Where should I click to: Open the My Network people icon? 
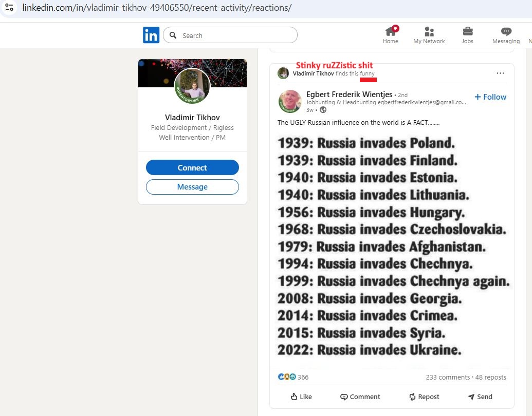pos(429,31)
